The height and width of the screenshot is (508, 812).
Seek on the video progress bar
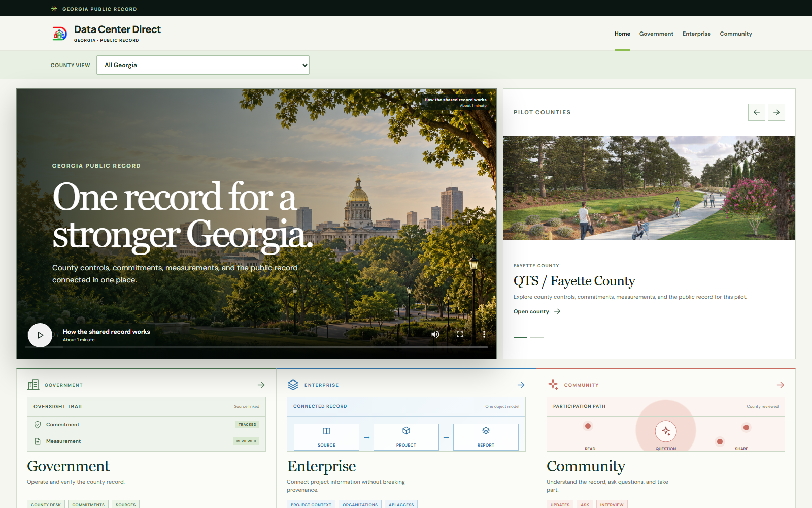tap(257, 347)
